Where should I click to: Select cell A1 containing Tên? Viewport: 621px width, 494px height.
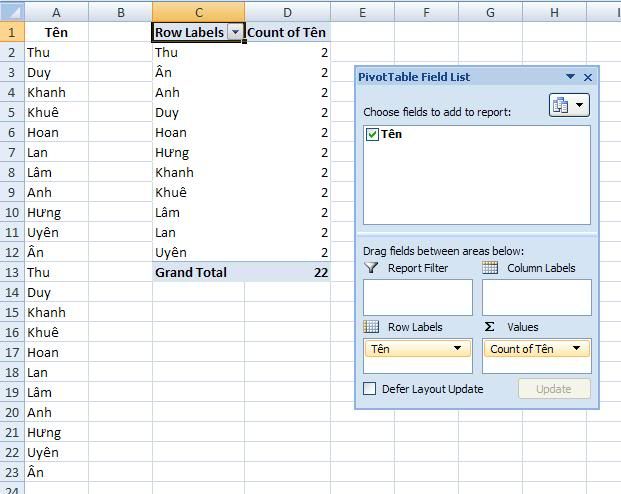tap(56, 32)
